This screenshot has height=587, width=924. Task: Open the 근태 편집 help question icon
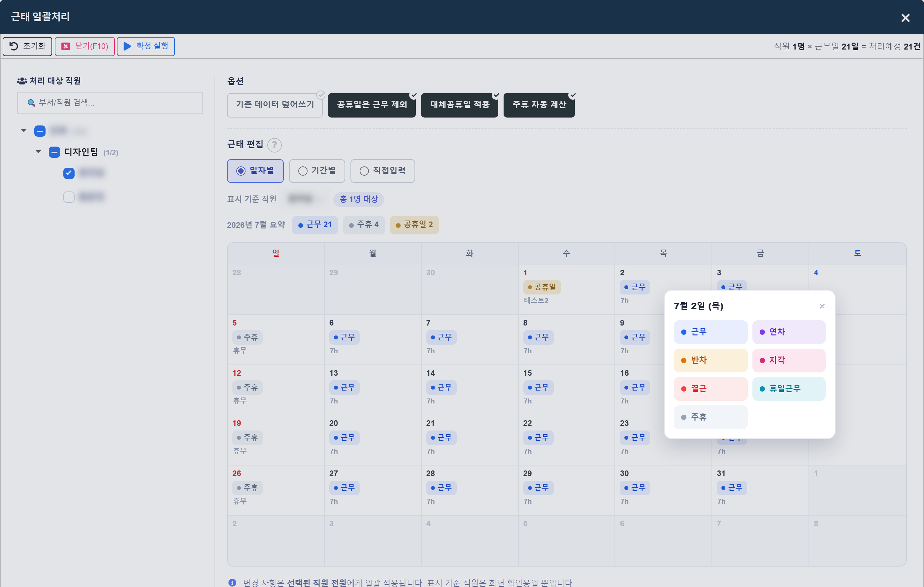pyautogui.click(x=274, y=145)
